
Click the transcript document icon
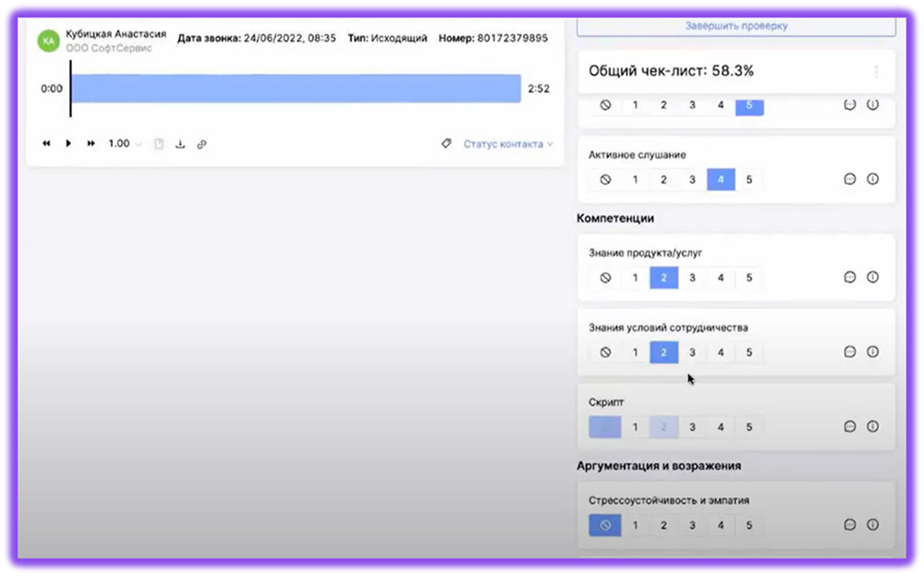159,144
